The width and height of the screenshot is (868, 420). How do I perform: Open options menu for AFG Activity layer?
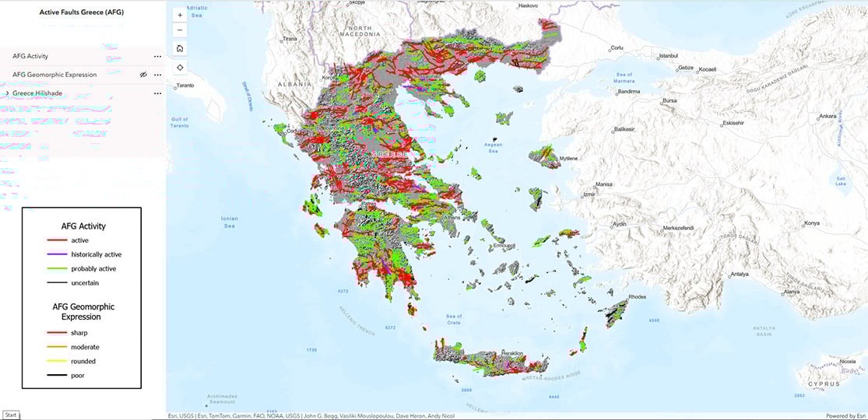click(x=158, y=57)
